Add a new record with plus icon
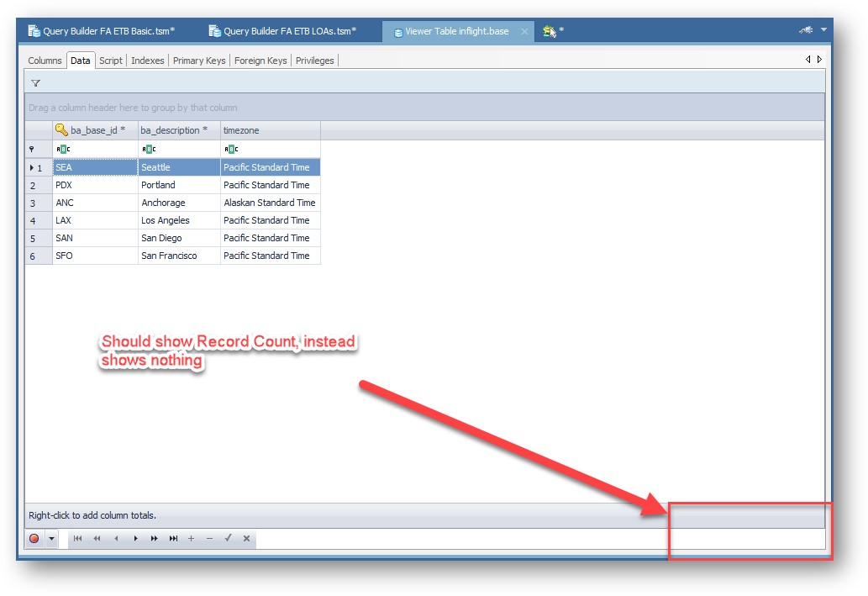 click(x=191, y=538)
